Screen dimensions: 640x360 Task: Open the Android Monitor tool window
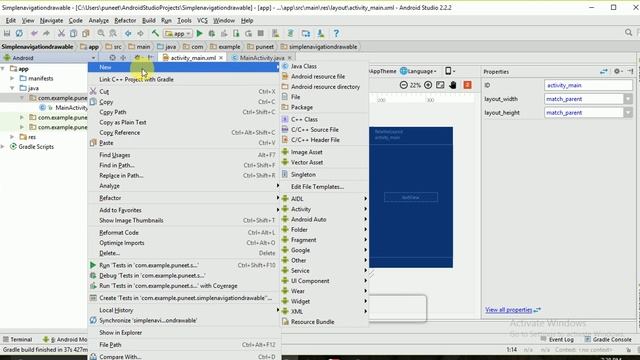point(65,339)
